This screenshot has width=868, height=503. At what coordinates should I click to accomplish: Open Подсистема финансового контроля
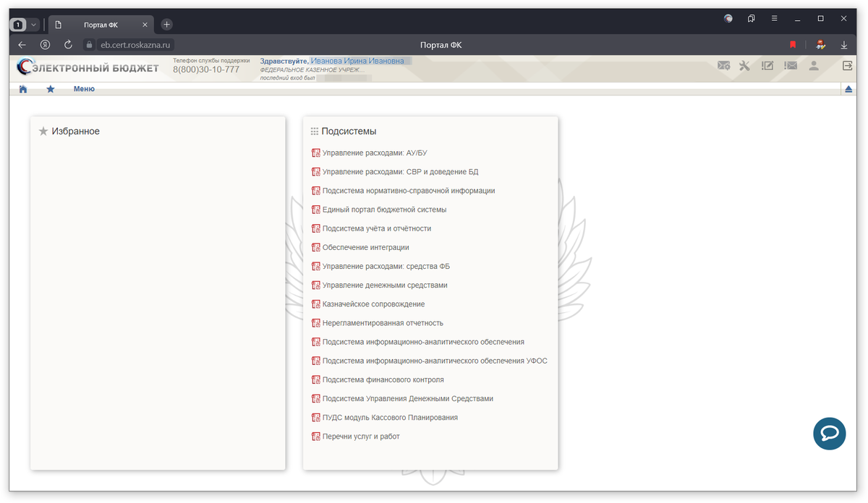click(x=383, y=379)
